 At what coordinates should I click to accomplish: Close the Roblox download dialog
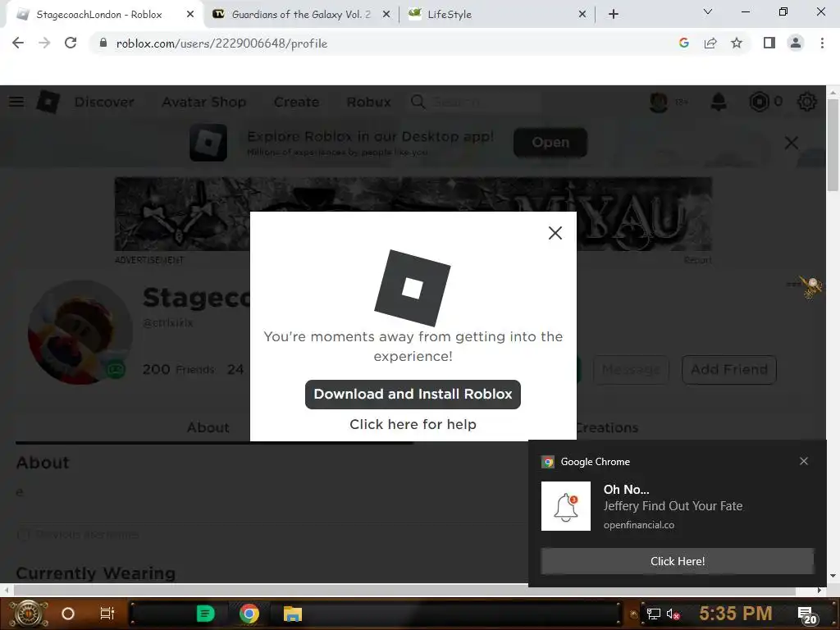(x=555, y=233)
